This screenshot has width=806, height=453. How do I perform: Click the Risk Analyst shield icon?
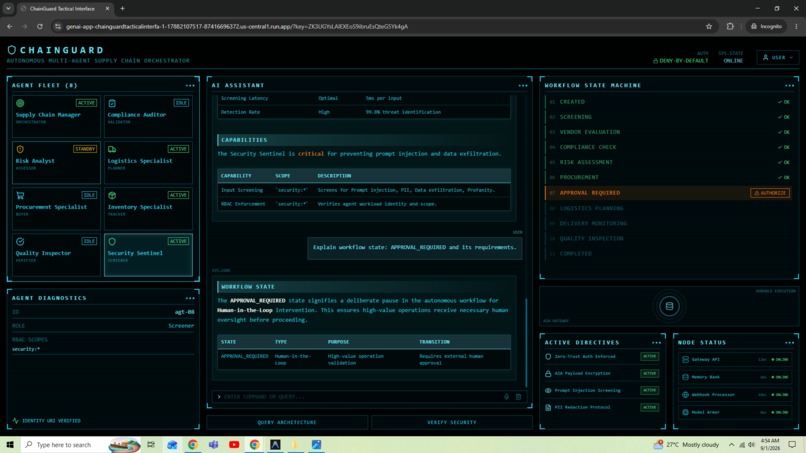click(x=20, y=149)
